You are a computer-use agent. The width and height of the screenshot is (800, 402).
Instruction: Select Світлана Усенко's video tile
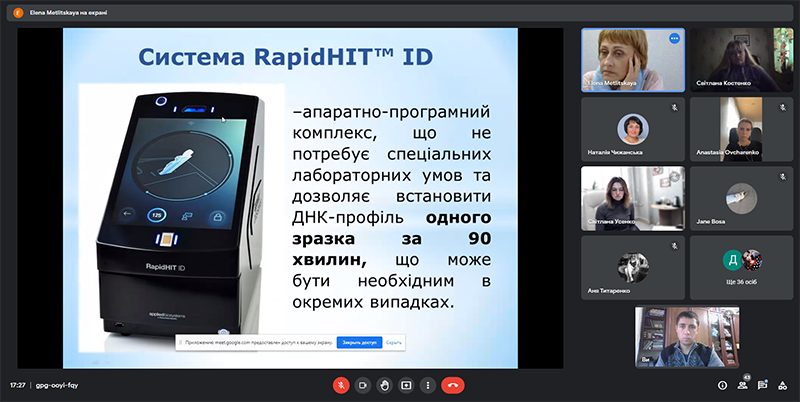pos(633,198)
